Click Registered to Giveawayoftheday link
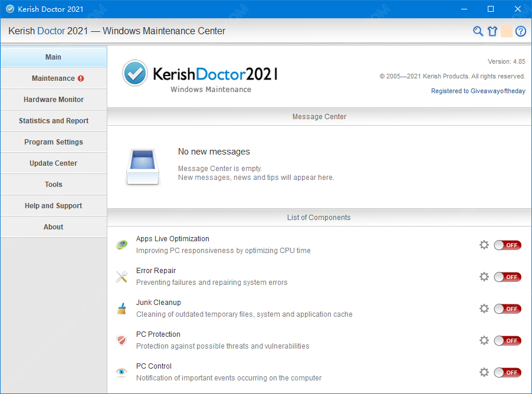Screen dimensions: 532x394 click(x=478, y=91)
